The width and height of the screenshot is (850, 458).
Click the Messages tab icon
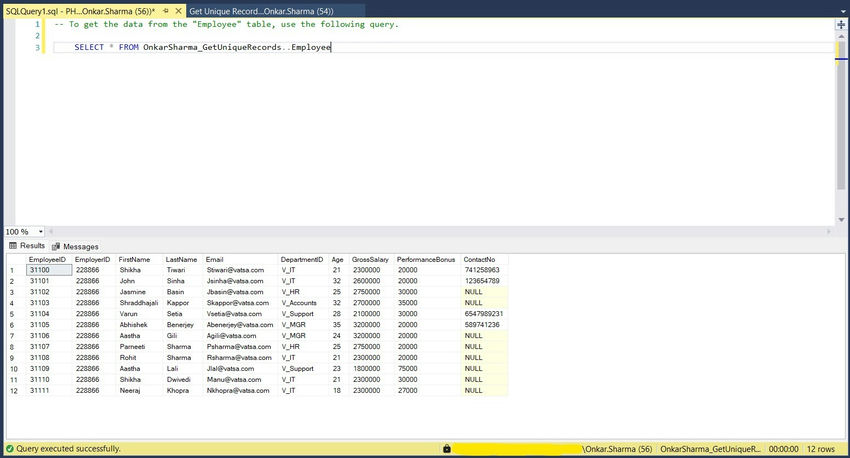tap(56, 247)
